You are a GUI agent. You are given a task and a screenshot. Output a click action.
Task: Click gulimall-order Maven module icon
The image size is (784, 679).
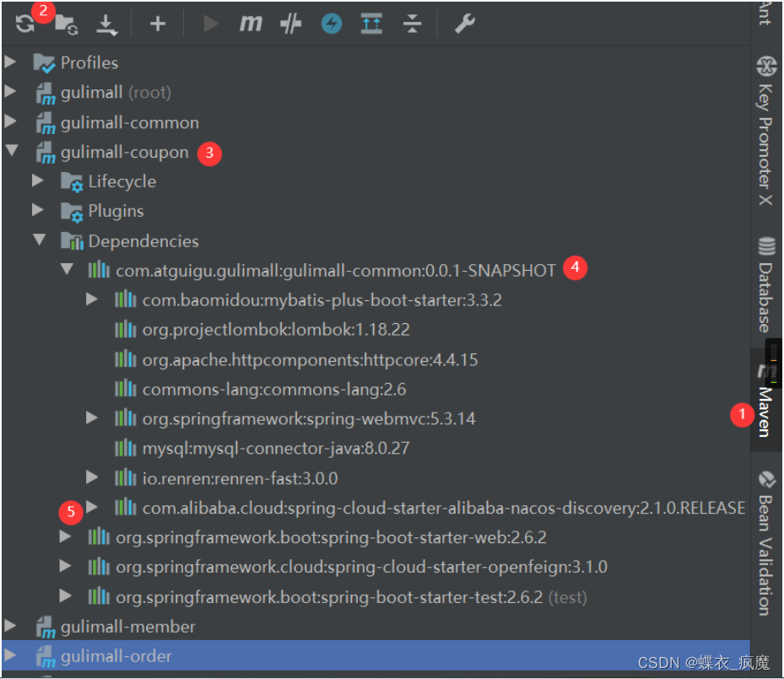coord(46,656)
